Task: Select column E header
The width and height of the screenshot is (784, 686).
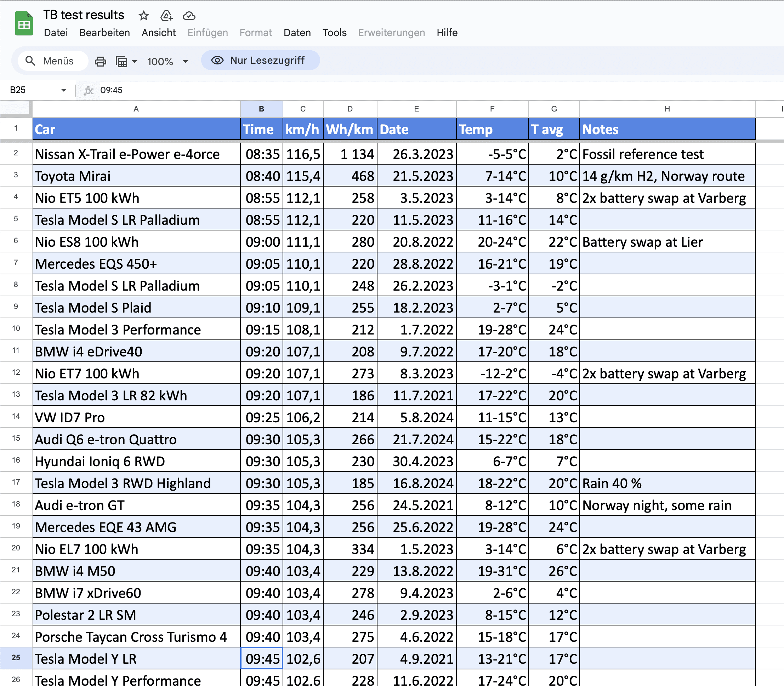Action: pos(417,109)
